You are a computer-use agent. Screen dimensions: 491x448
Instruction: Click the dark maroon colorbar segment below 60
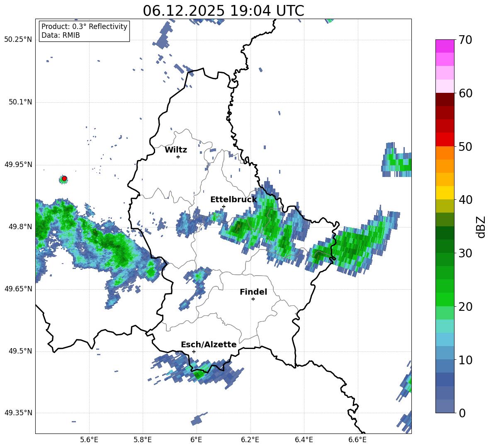tap(445, 99)
